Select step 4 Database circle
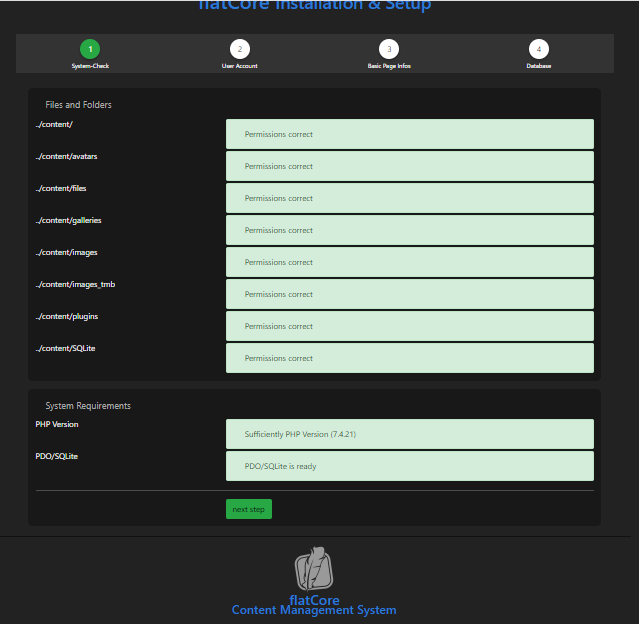 pyautogui.click(x=539, y=49)
